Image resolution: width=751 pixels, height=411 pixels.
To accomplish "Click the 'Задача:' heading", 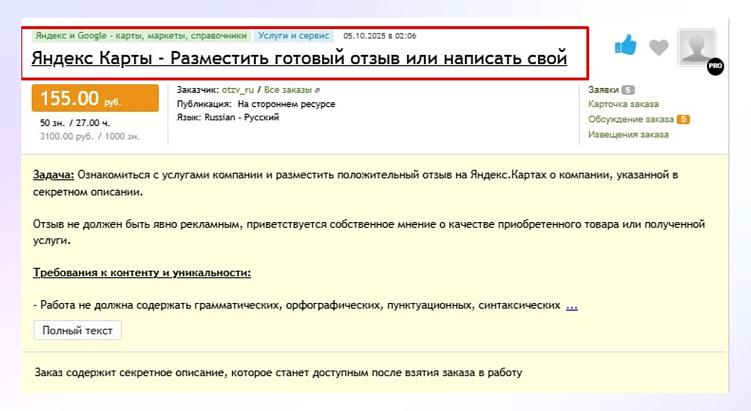I will (53, 175).
